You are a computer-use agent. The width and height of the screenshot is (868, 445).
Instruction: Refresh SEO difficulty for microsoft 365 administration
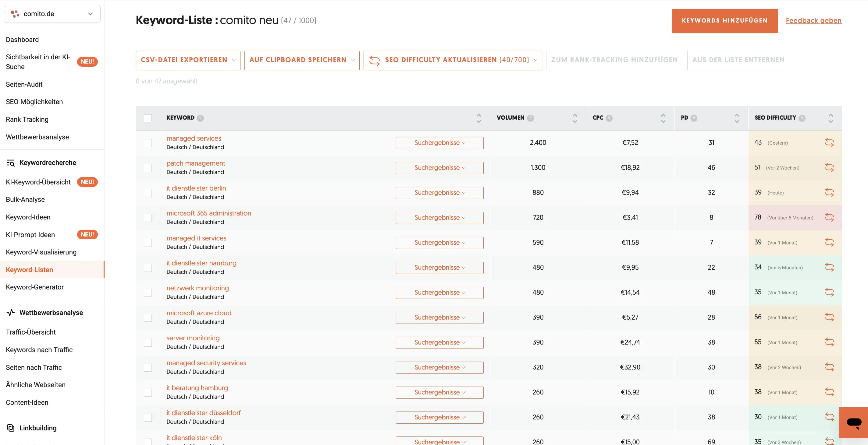pos(829,217)
